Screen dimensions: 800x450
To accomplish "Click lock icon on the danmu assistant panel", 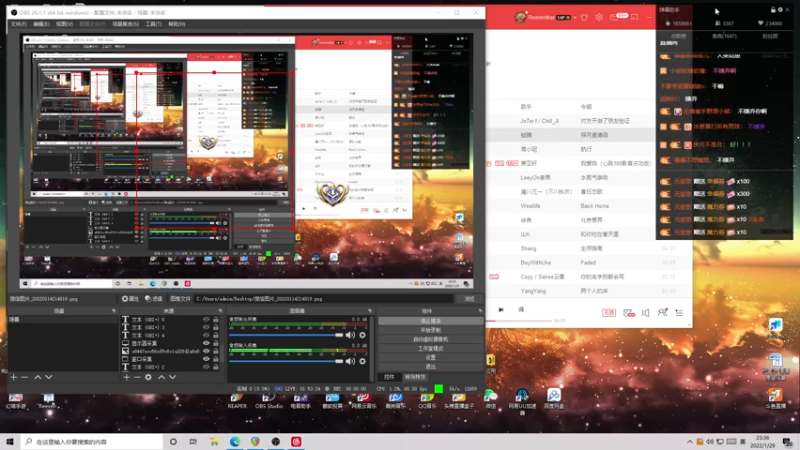I will click(x=773, y=10).
